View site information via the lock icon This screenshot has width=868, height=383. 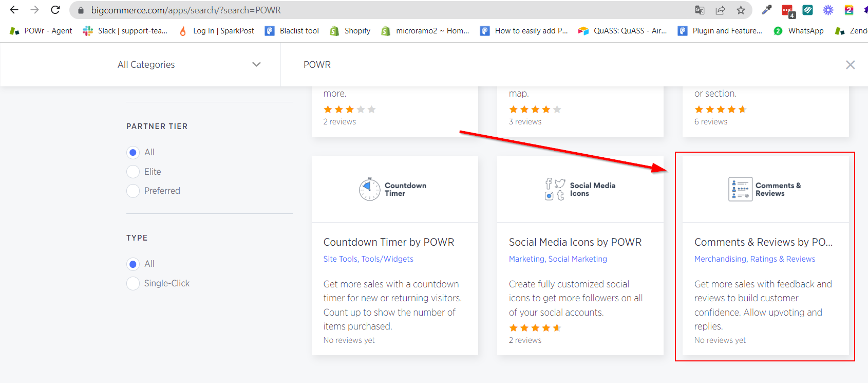[81, 10]
